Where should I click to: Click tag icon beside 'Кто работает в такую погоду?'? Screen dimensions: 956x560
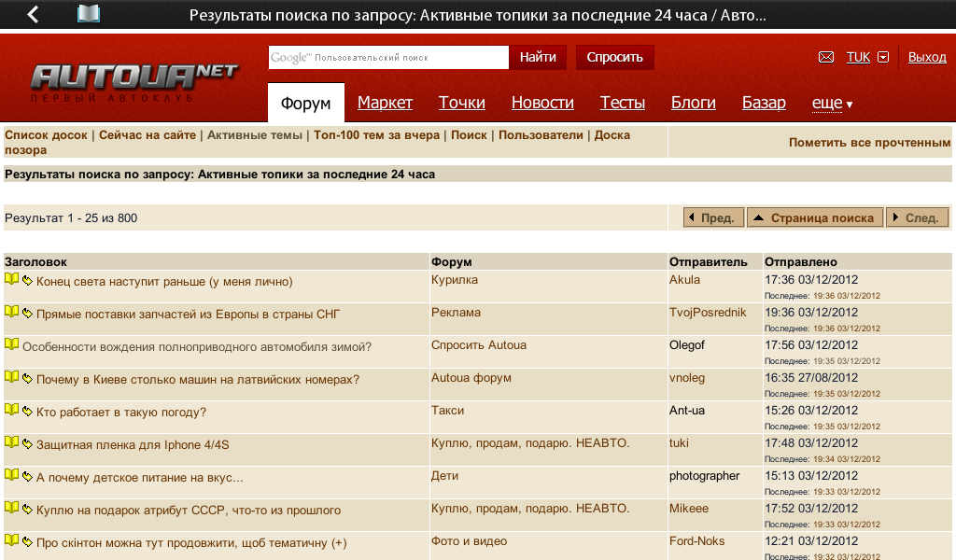[x=27, y=412]
